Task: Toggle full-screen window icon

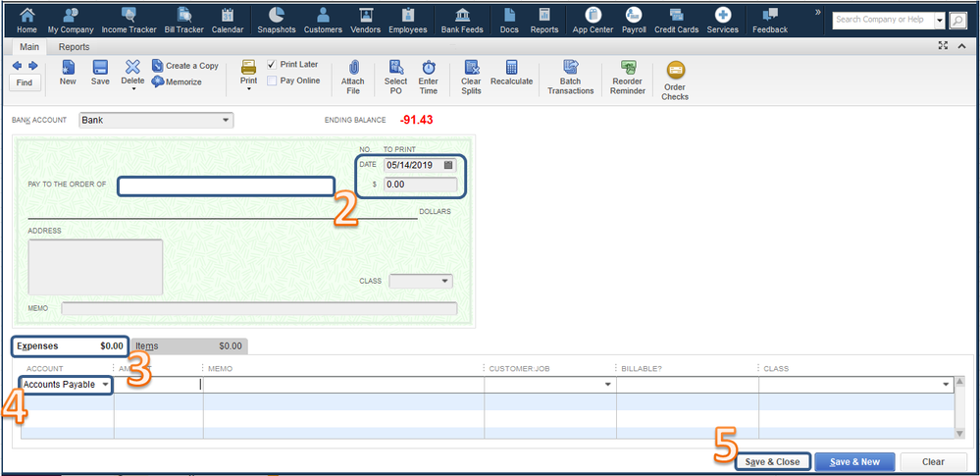Action: pyautogui.click(x=944, y=46)
